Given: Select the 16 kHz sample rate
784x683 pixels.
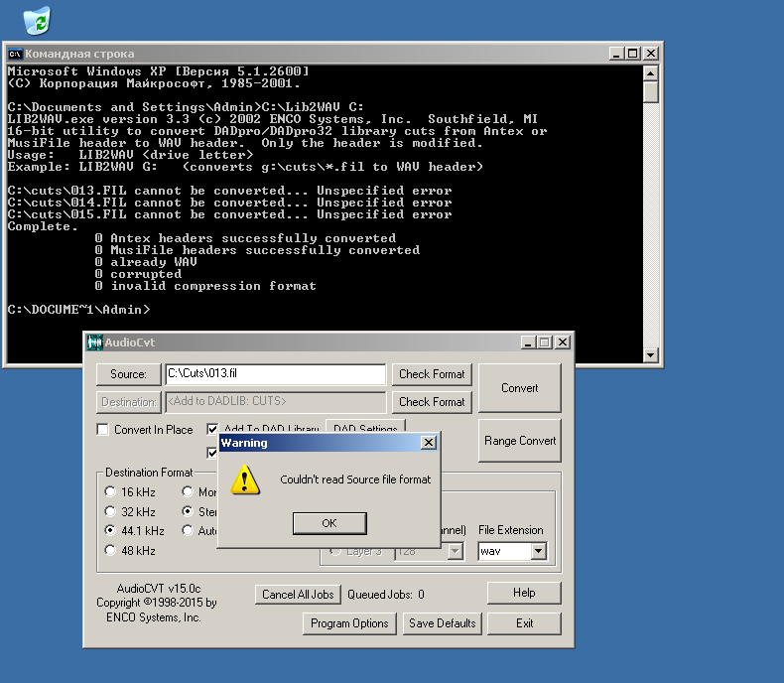Looking at the screenshot, I should tap(110, 492).
